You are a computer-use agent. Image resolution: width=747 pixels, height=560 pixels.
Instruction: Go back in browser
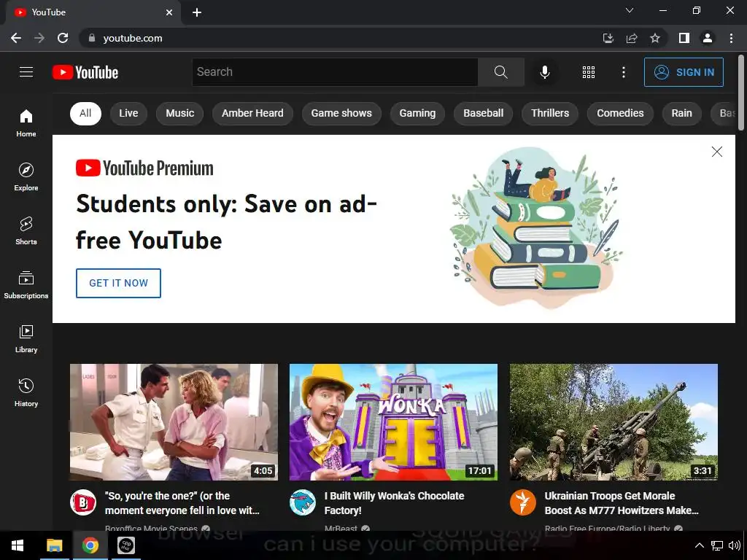[16, 38]
